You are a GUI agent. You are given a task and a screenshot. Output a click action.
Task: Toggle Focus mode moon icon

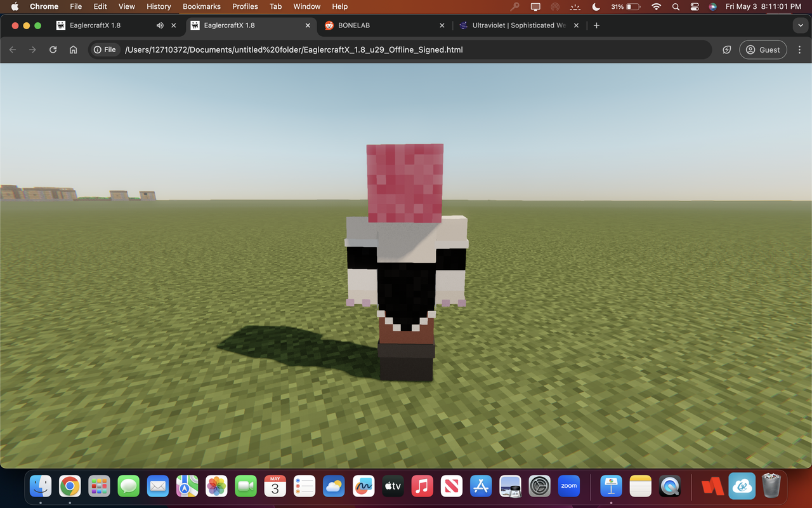[x=596, y=6]
